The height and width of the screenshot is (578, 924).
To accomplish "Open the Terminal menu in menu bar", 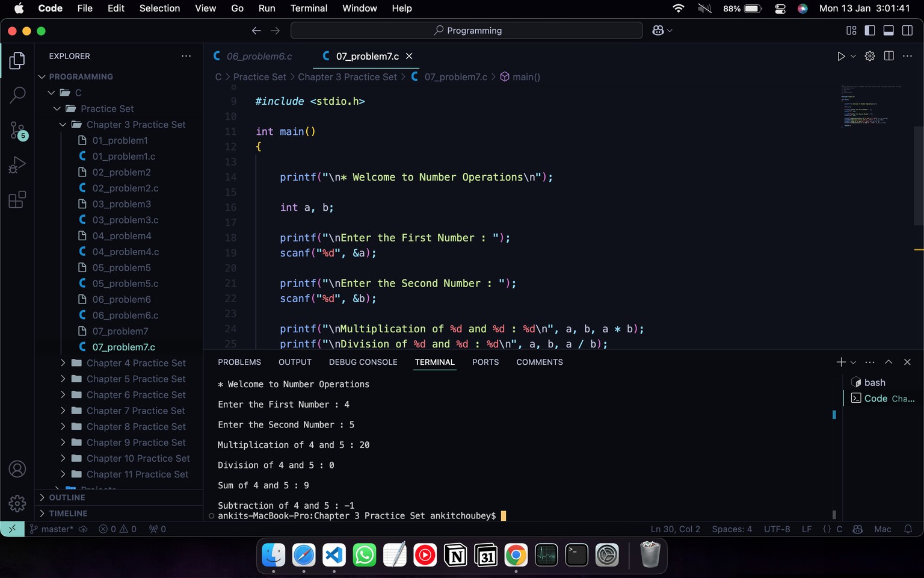I will [x=309, y=8].
